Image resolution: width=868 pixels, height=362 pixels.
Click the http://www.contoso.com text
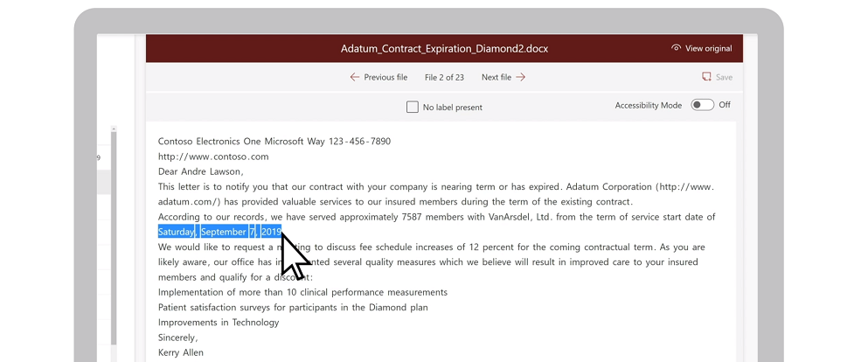(213, 157)
